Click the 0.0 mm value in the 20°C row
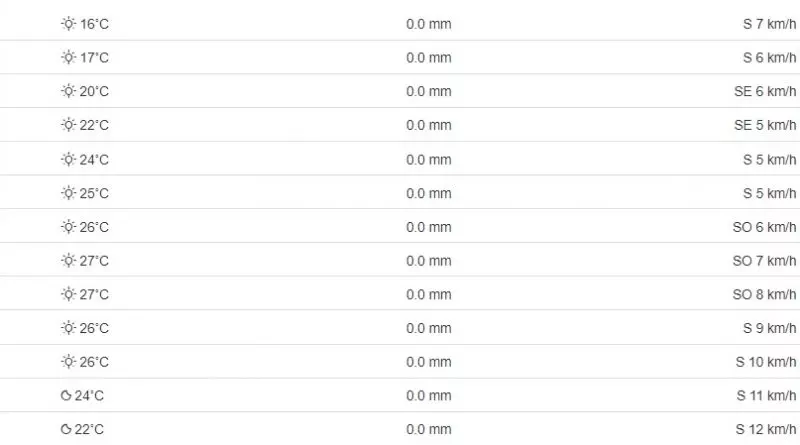This screenshot has height=445, width=800. tap(428, 92)
